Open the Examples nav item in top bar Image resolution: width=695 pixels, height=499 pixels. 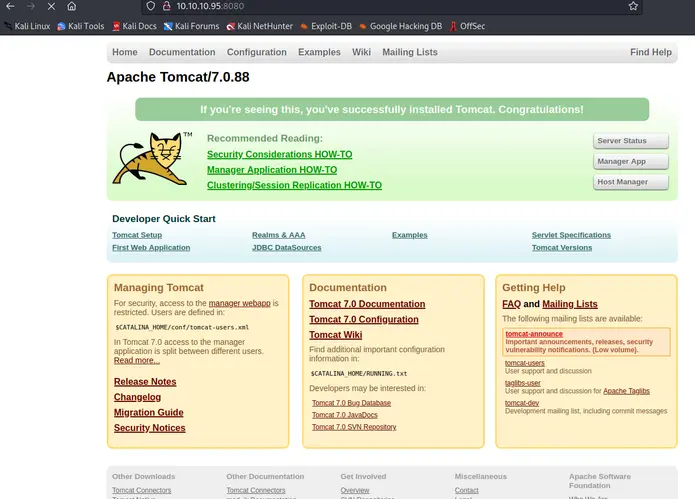point(319,52)
